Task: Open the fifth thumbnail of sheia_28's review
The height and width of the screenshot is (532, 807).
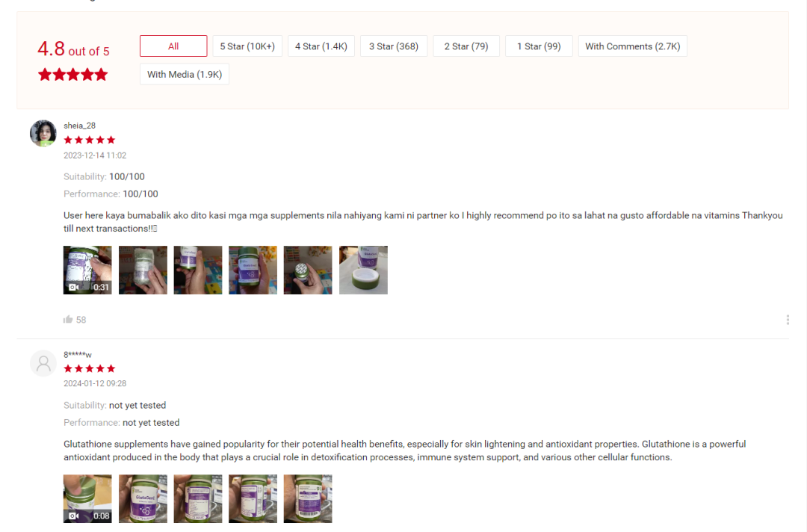Action: (308, 270)
